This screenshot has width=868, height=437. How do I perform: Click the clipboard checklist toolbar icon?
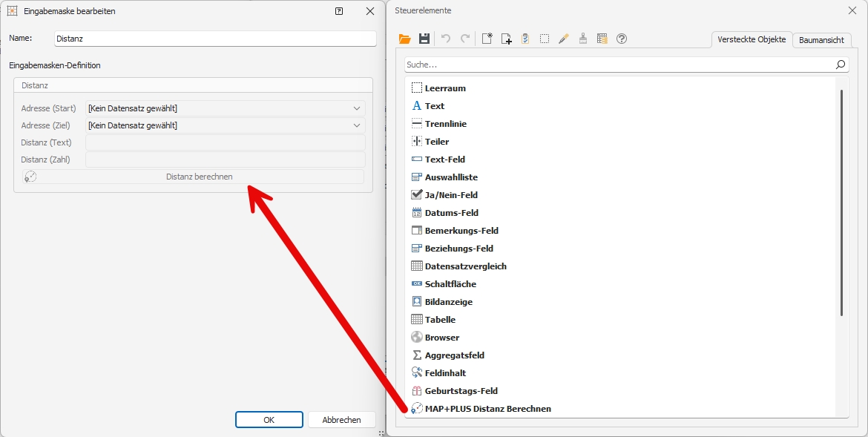[525, 39]
